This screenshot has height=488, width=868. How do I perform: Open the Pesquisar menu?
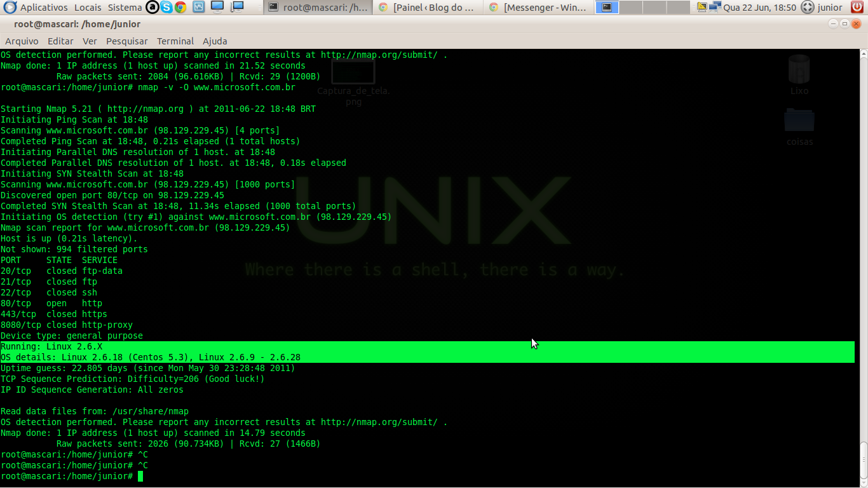pos(126,41)
